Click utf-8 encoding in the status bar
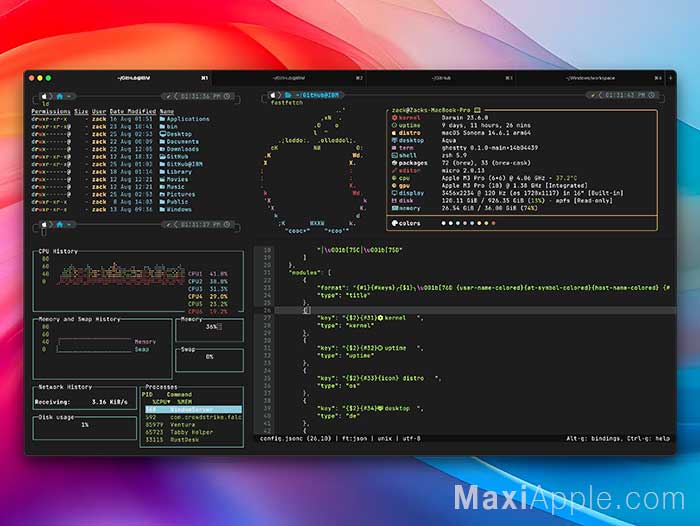 (x=412, y=438)
